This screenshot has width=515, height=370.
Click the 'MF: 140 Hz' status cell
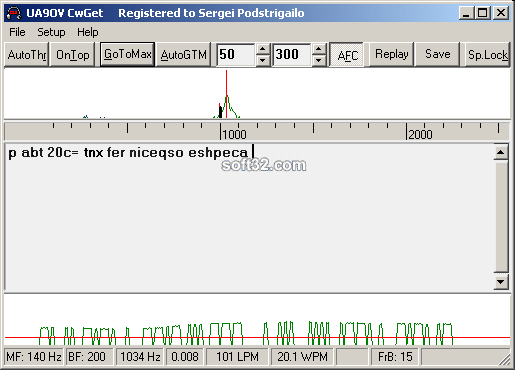pos(34,357)
